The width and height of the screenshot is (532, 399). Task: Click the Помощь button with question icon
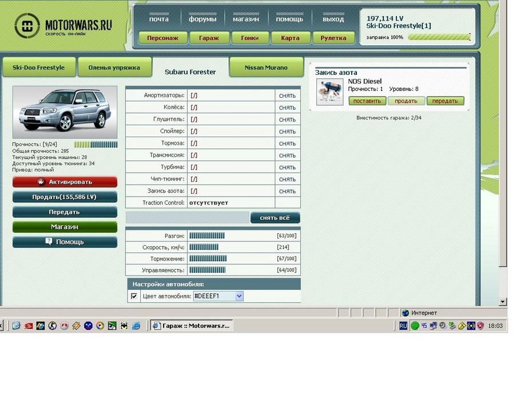point(65,242)
